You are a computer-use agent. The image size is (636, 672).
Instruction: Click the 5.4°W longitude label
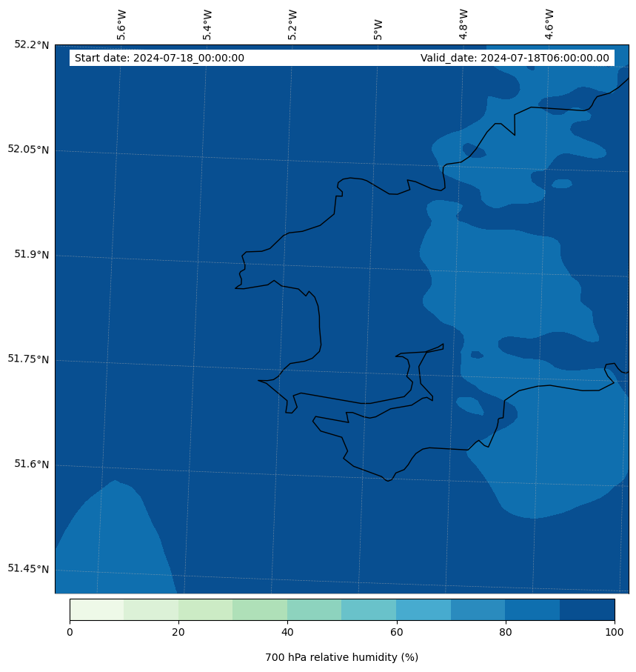tap(207, 25)
